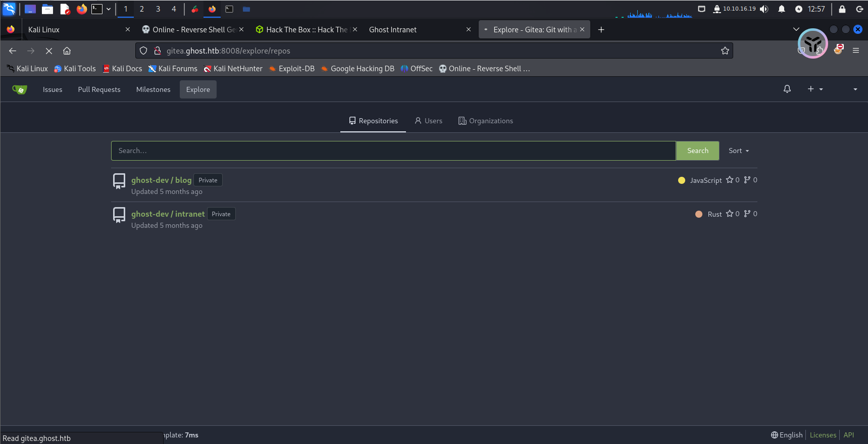
Task: Click the shield tracking protection icon
Action: coord(143,51)
